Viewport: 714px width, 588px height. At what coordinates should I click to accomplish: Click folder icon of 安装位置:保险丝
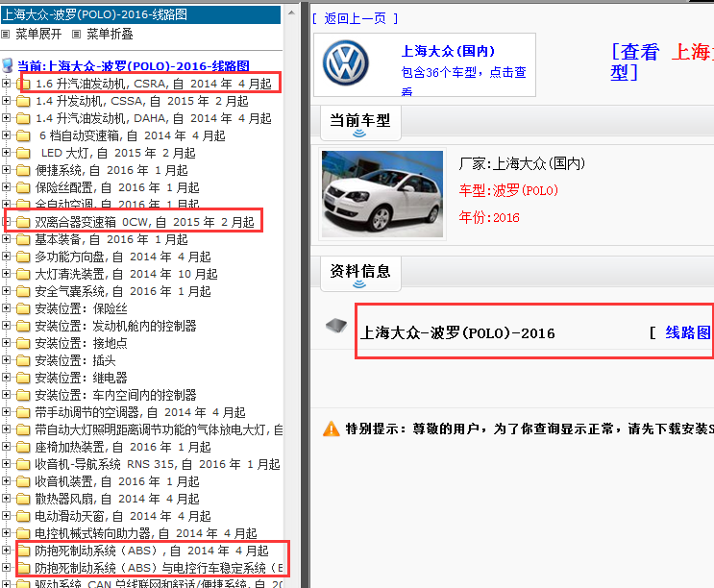[23, 308]
